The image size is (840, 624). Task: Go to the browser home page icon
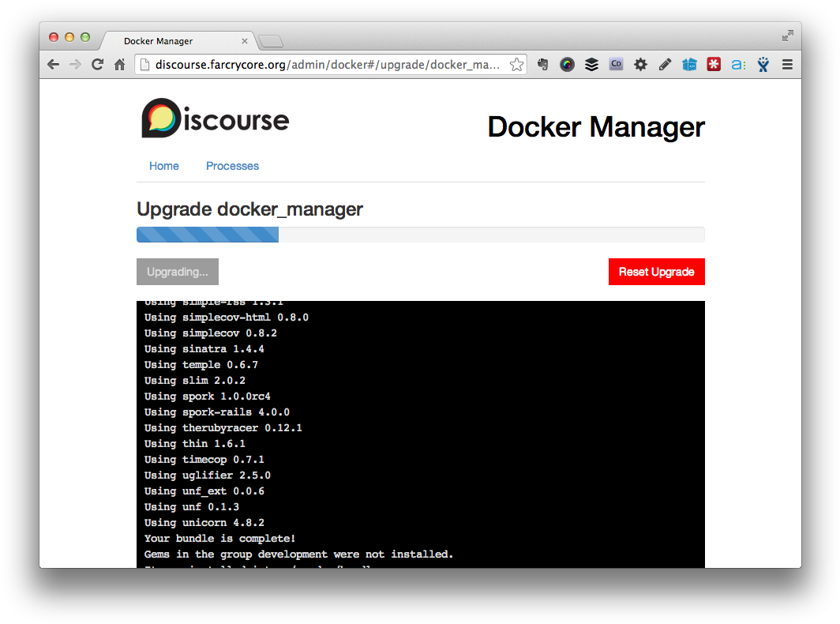coord(119,65)
